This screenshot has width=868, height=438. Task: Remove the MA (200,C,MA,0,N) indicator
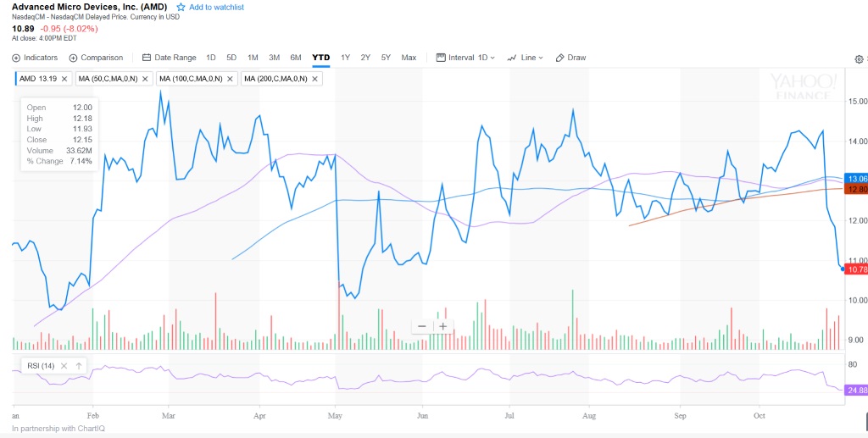point(314,79)
